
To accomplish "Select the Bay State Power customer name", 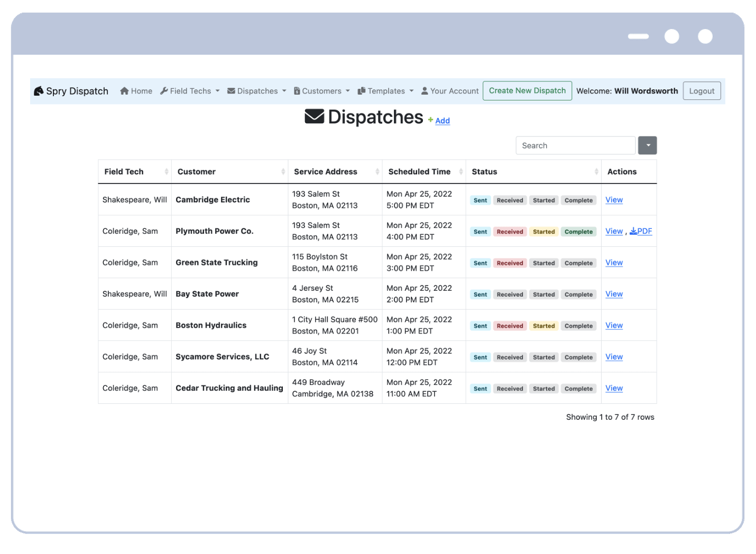I will [207, 294].
